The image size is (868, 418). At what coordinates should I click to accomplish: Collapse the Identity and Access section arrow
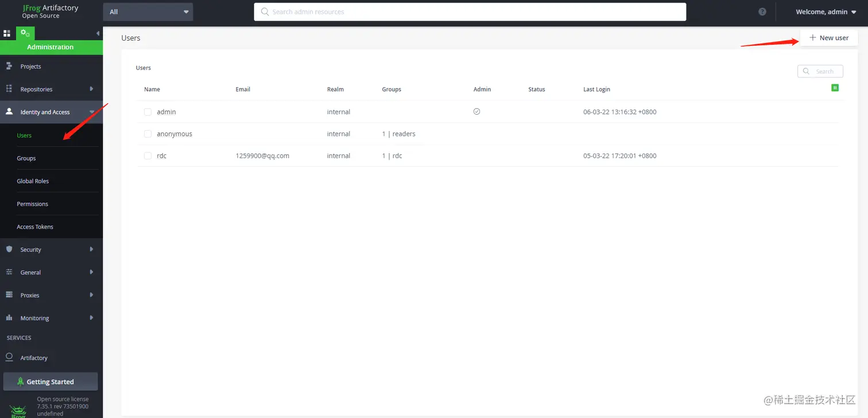pos(92,112)
